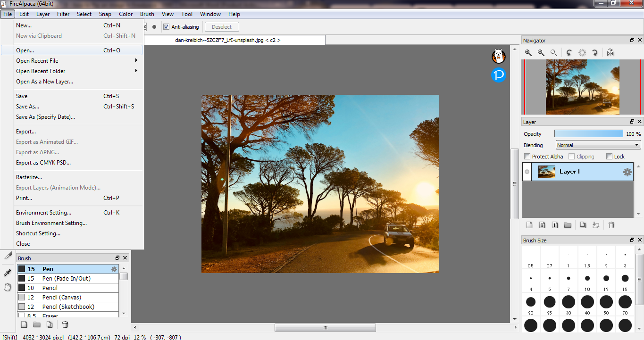
Task: Select the Pencil (Canvas) brush
Action: click(68, 298)
